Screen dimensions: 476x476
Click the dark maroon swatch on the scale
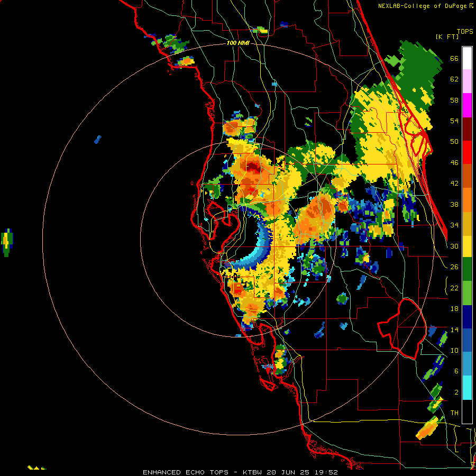tap(467, 129)
